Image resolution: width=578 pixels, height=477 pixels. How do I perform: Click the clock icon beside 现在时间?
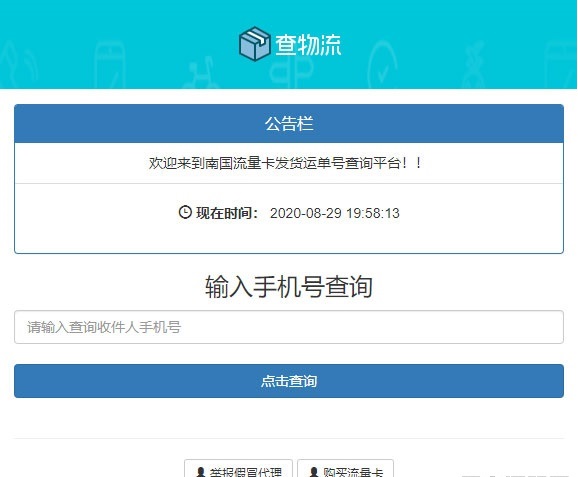185,212
